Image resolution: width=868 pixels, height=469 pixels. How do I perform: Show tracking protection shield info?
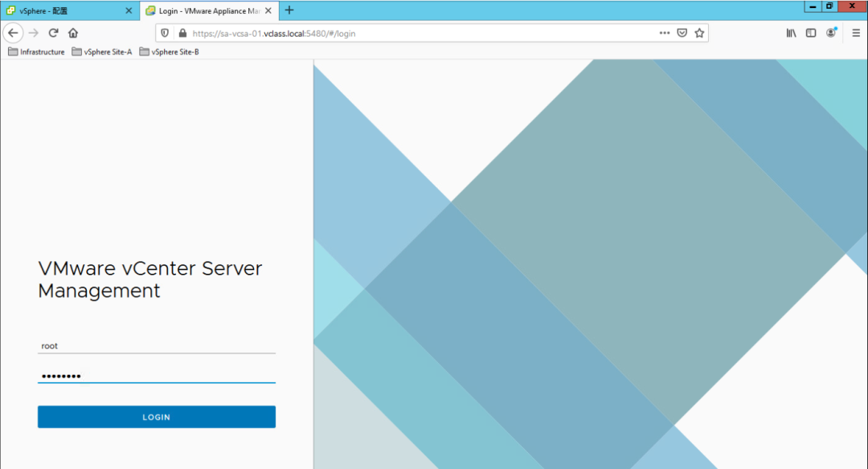165,33
